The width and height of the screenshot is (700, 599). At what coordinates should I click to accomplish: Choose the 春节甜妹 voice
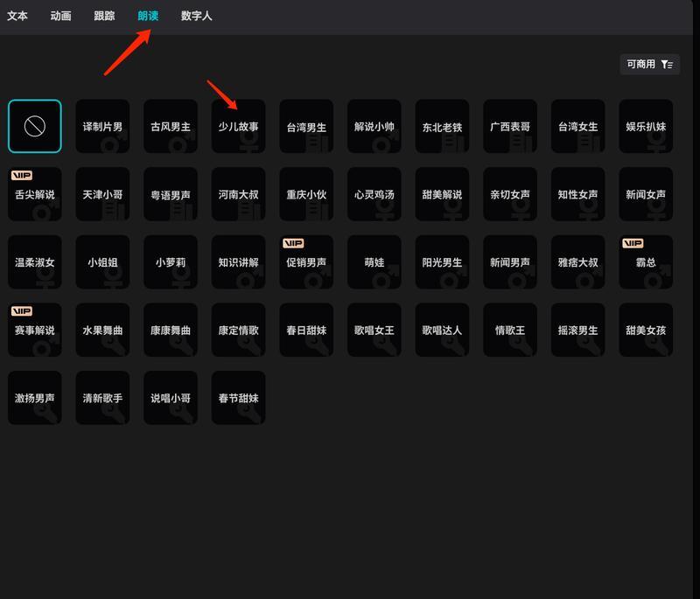click(238, 397)
